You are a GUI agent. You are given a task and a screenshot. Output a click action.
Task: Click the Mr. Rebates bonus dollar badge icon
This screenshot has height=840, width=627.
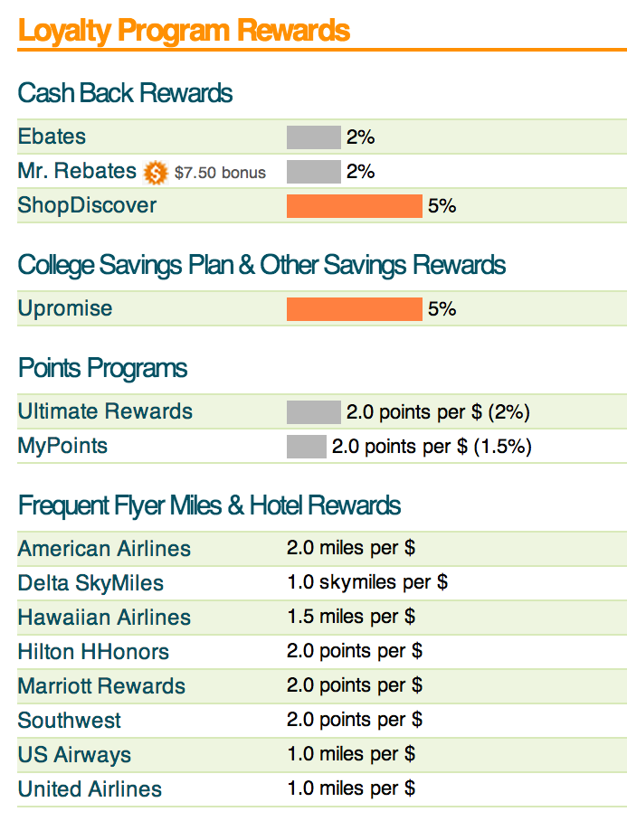pyautogui.click(x=156, y=173)
